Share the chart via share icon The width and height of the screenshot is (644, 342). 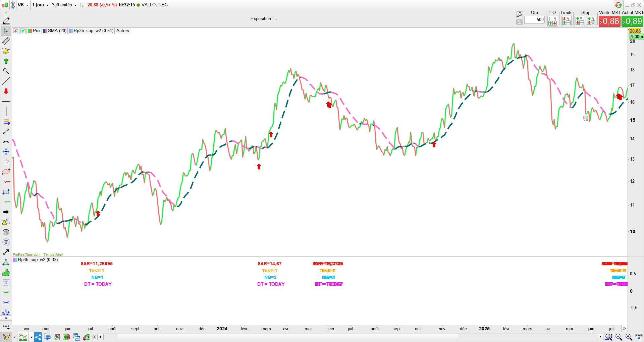(38, 337)
